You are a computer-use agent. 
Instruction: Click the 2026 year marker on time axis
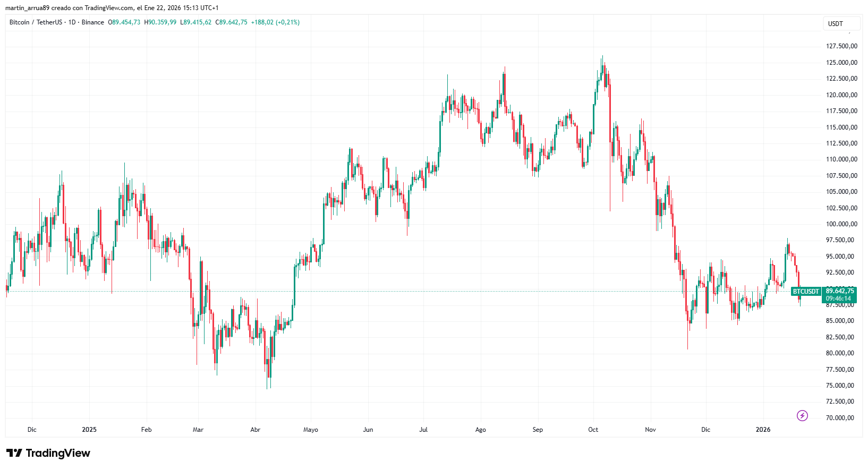click(763, 430)
